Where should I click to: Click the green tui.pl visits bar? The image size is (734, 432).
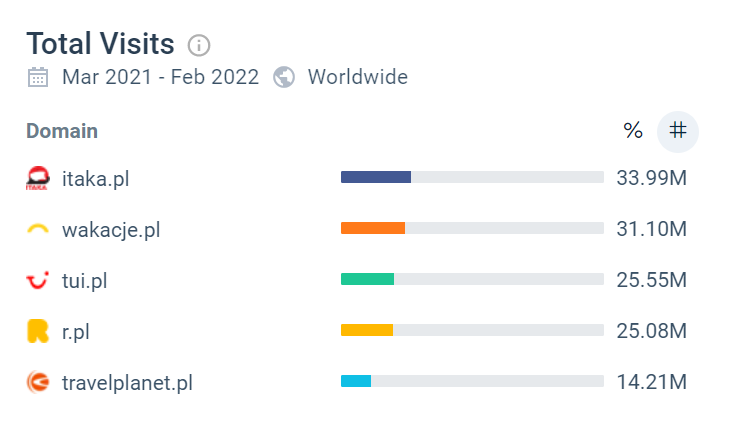tap(367, 279)
